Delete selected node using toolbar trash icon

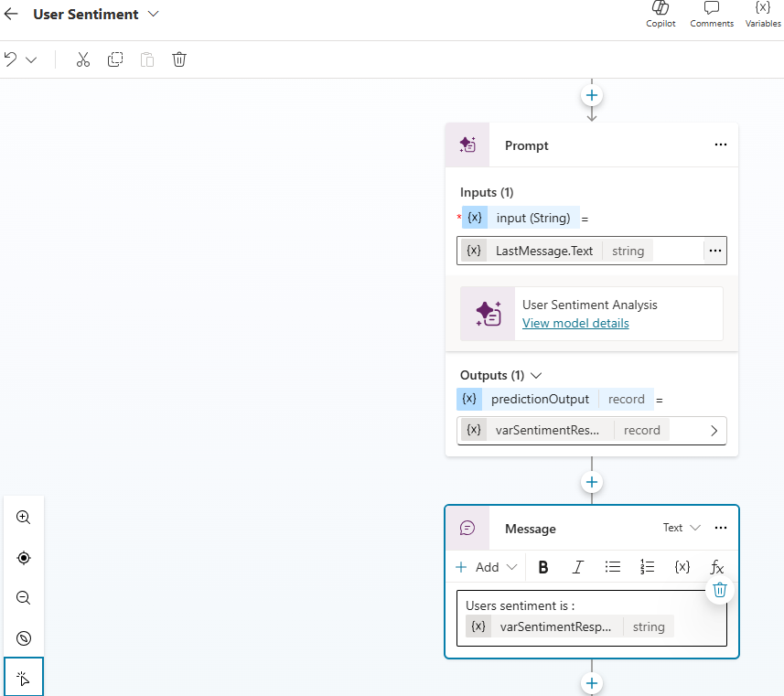point(179,59)
